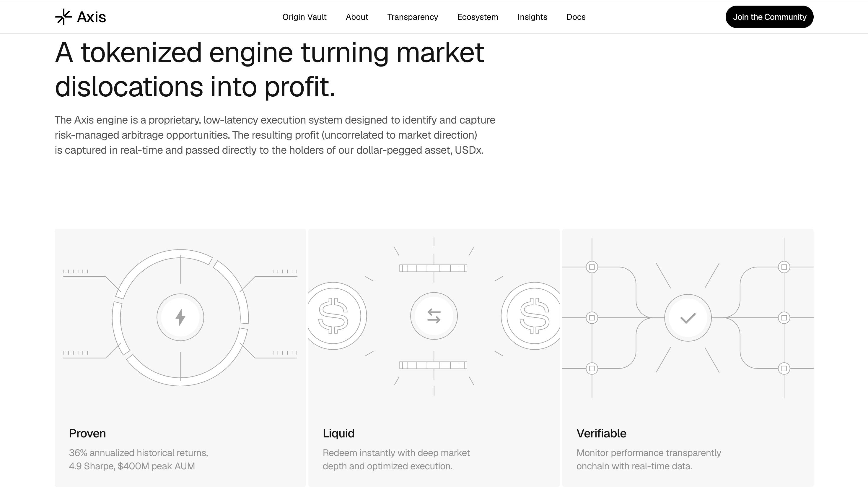This screenshot has width=868, height=498.
Task: Click the swap arrows icon in Liquid card
Action: [x=434, y=316]
